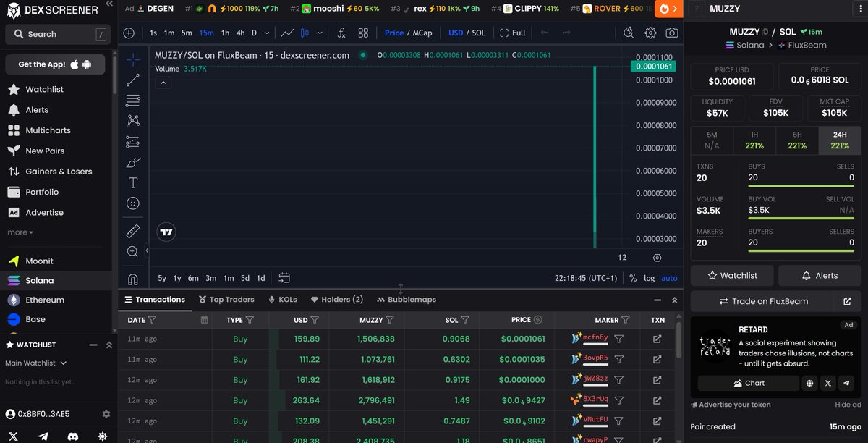Click Trade on FluxBeam
The width and height of the screenshot is (868, 443).
point(763,301)
